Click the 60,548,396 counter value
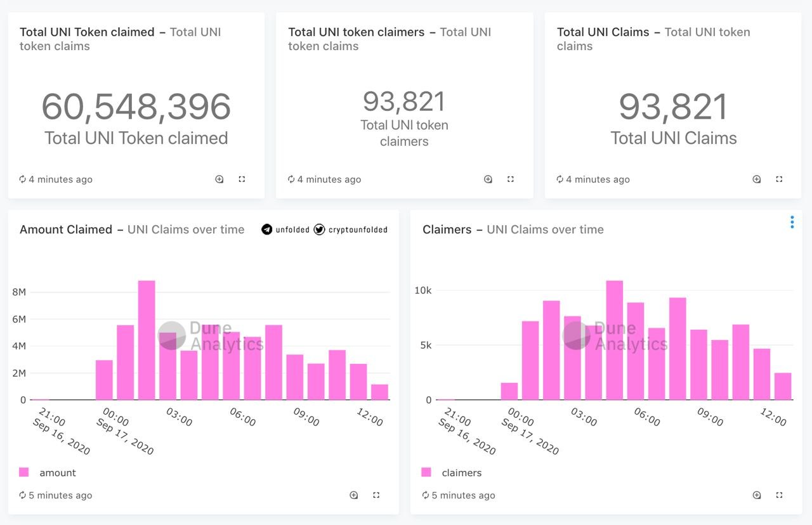This screenshot has height=525, width=812. coord(136,107)
